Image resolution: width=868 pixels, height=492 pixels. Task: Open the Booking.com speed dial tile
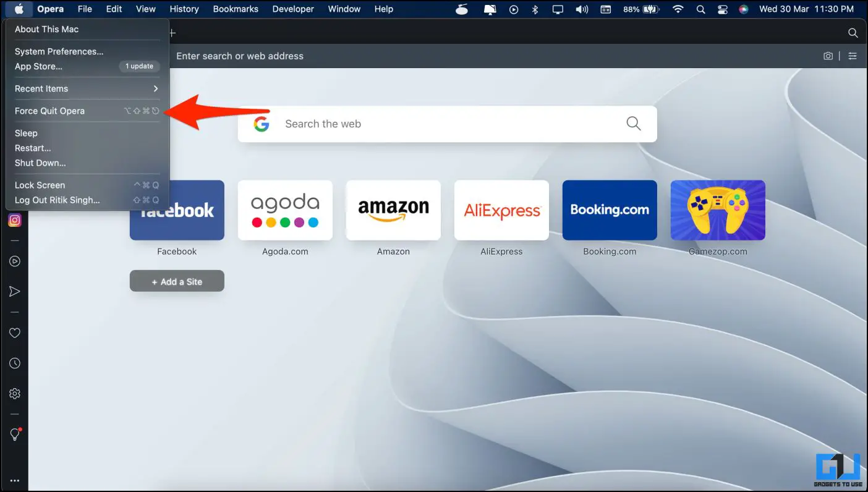[610, 210]
